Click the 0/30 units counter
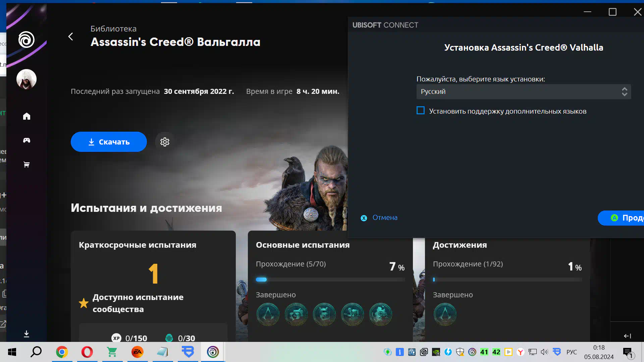 tap(180, 338)
